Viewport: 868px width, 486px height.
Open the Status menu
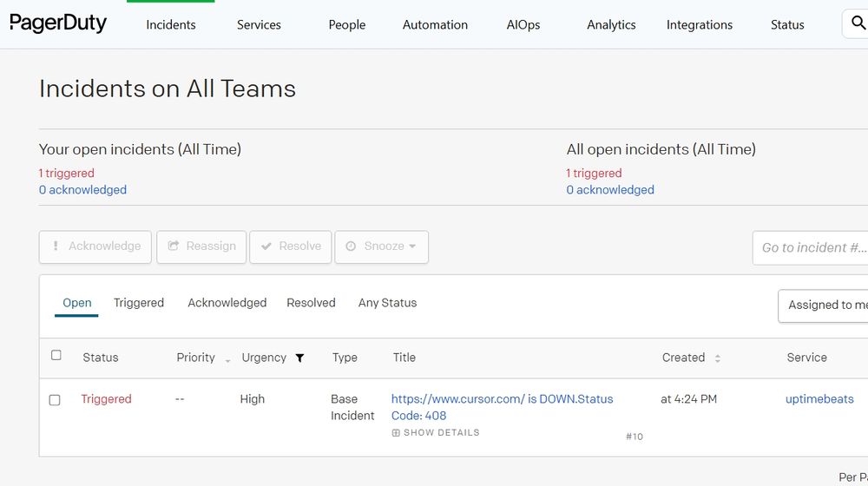coord(787,25)
